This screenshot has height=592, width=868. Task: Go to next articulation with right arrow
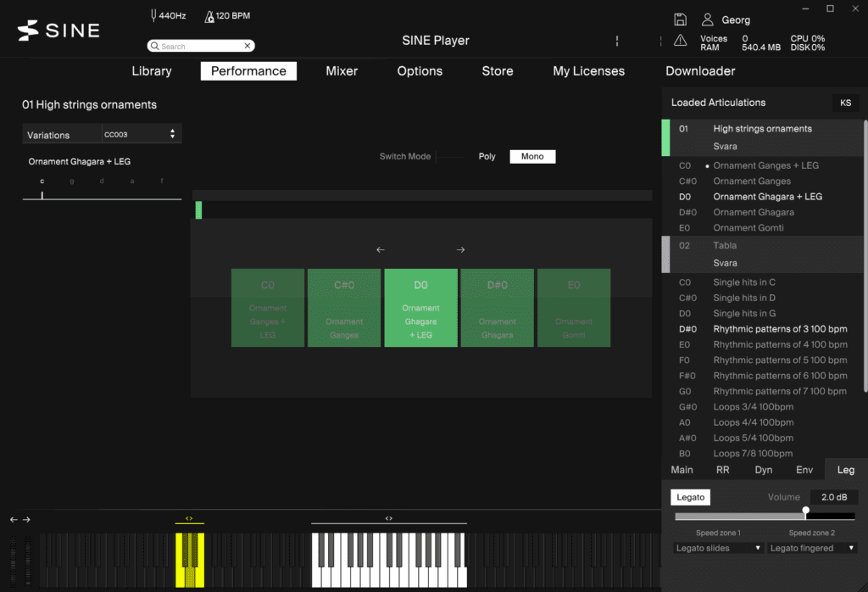460,249
